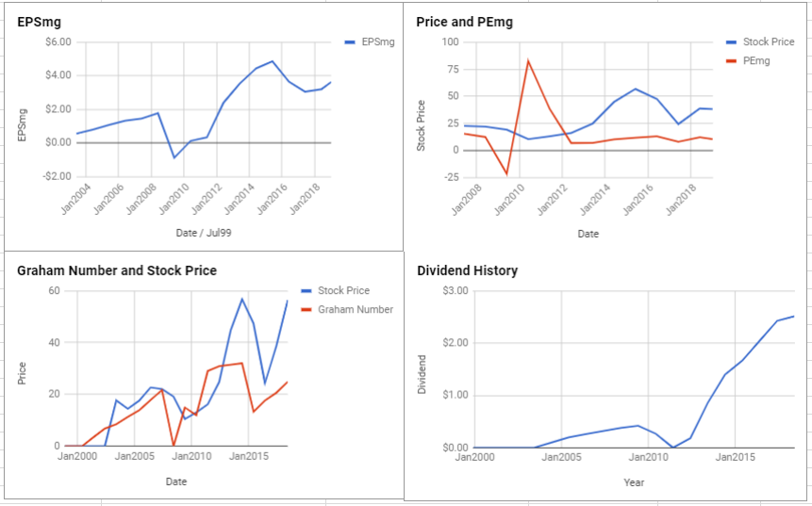Click the Graham Number legend label
The image size is (812, 506).
(356, 310)
